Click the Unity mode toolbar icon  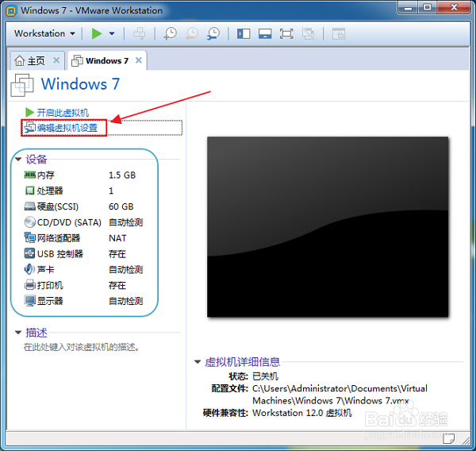[x=308, y=33]
